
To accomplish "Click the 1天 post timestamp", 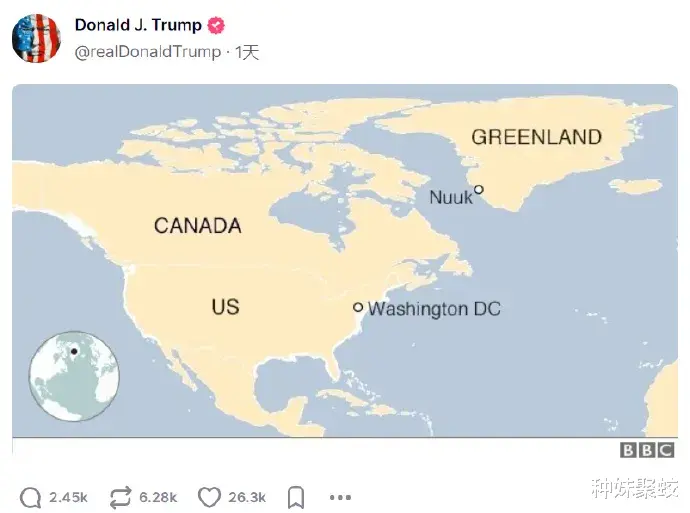I will tap(247, 52).
